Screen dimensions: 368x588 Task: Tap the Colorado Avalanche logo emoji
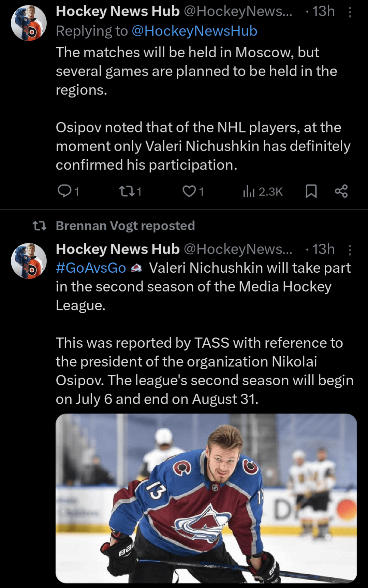pyautogui.click(x=137, y=268)
